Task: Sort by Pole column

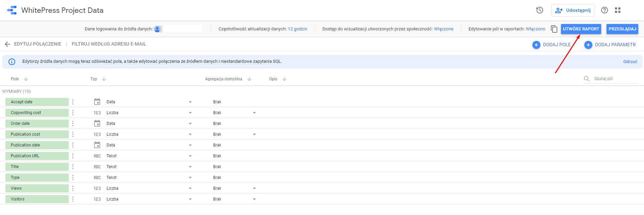Action: point(26,79)
